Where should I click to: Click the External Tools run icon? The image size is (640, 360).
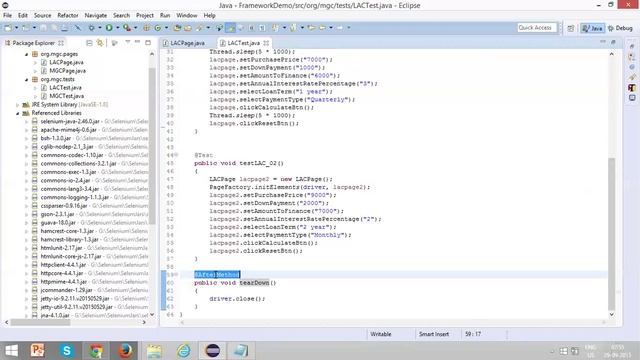pos(127,28)
